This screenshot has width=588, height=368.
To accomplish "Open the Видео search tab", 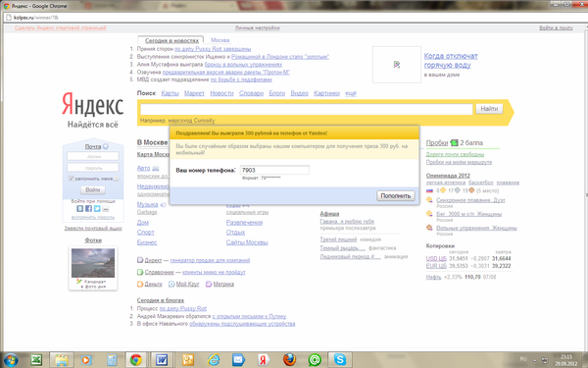I will (x=299, y=93).
